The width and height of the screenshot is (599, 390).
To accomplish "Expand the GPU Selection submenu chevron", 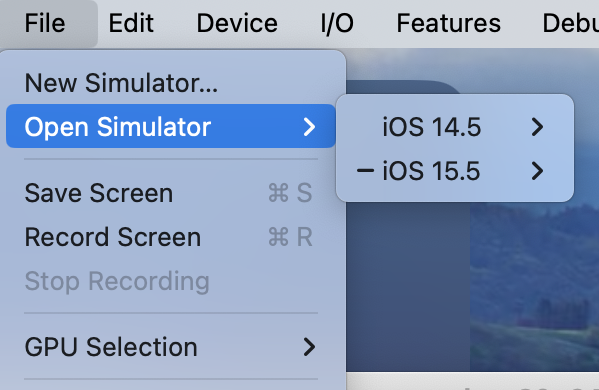I will coord(309,347).
